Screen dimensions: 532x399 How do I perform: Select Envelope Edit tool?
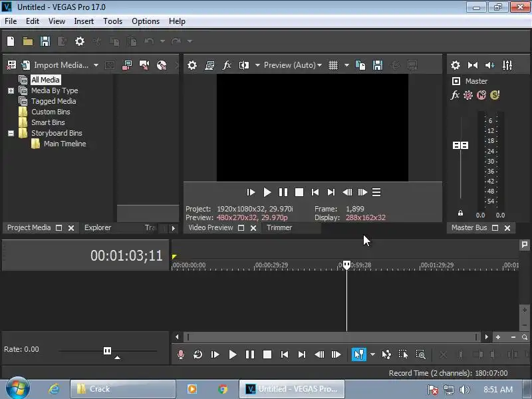(386, 354)
